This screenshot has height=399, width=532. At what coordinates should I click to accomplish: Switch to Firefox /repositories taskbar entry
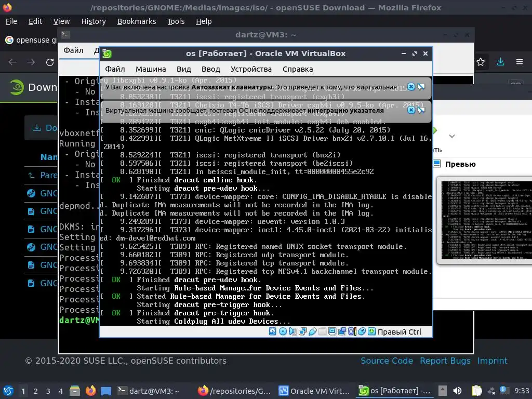(x=235, y=391)
